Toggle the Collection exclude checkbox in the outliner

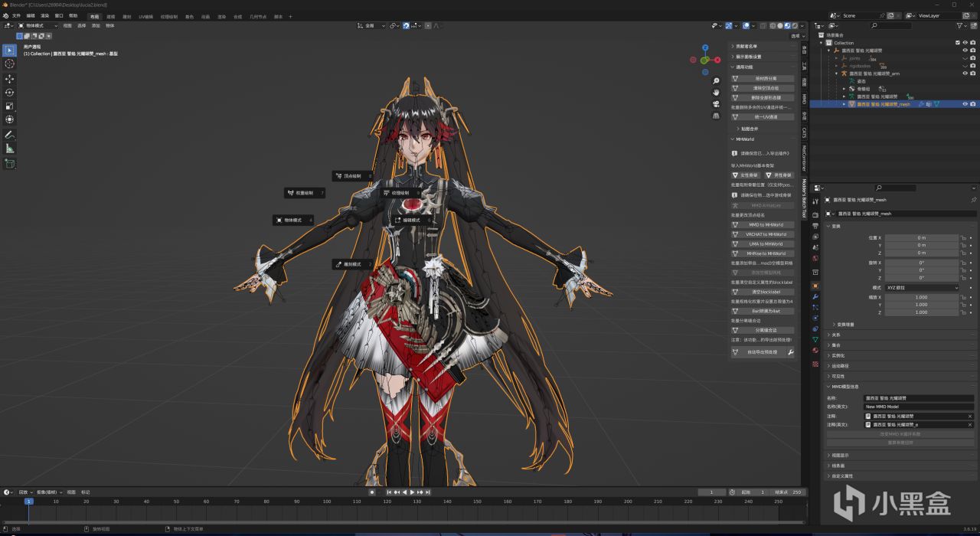[x=957, y=43]
